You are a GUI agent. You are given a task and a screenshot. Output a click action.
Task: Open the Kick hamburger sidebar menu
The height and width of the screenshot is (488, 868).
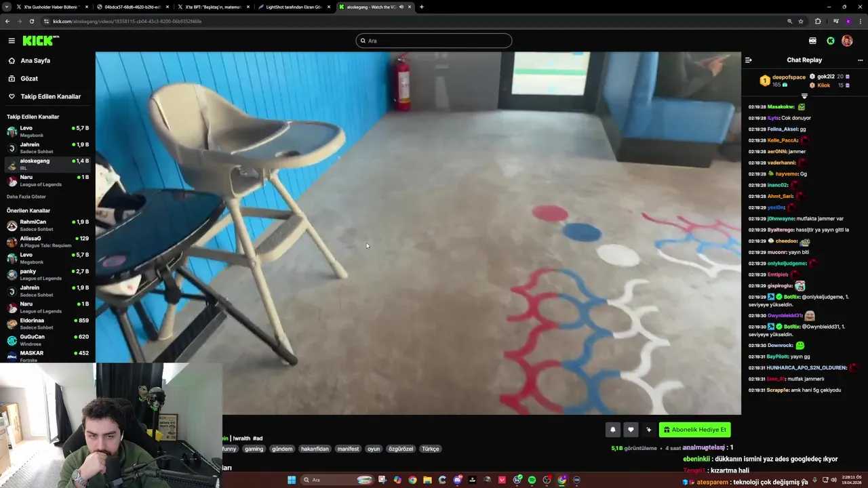pyautogui.click(x=12, y=41)
